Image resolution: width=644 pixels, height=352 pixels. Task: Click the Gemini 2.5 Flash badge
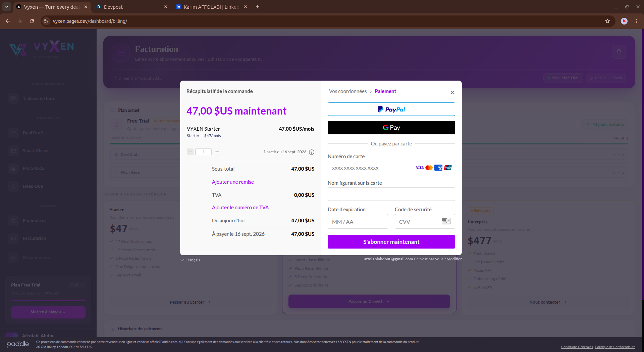606,78
